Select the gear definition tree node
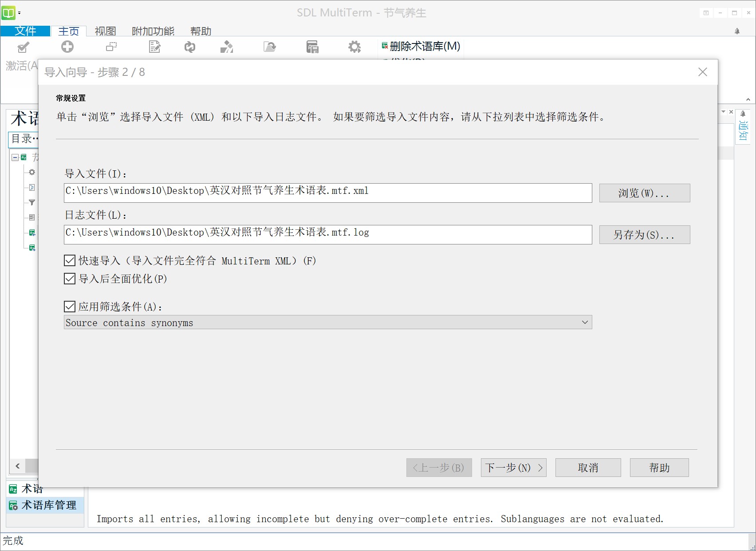This screenshot has height=551, width=756. pos(32,172)
